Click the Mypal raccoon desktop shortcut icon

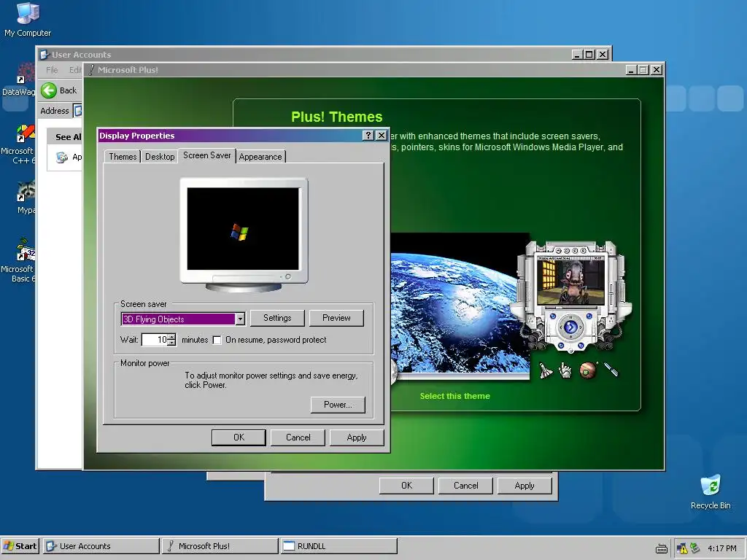[26, 197]
